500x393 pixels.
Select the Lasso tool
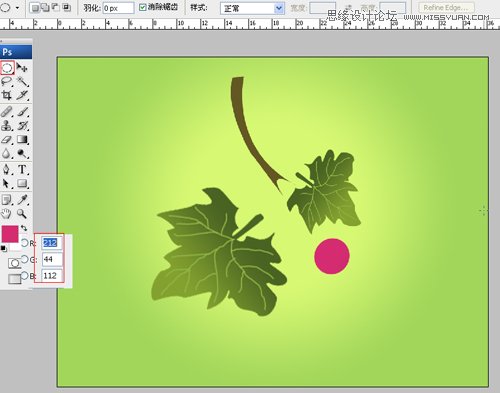click(x=7, y=82)
